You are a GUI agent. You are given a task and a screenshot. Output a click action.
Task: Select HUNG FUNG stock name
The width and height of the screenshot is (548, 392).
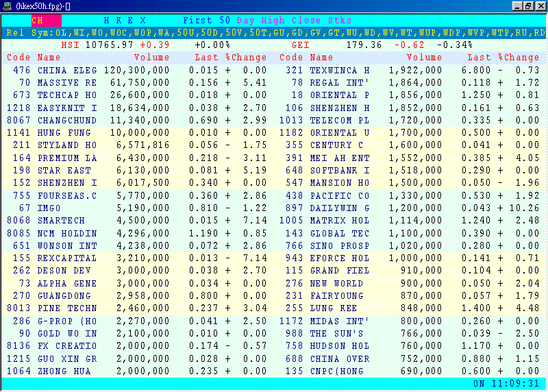click(x=64, y=133)
